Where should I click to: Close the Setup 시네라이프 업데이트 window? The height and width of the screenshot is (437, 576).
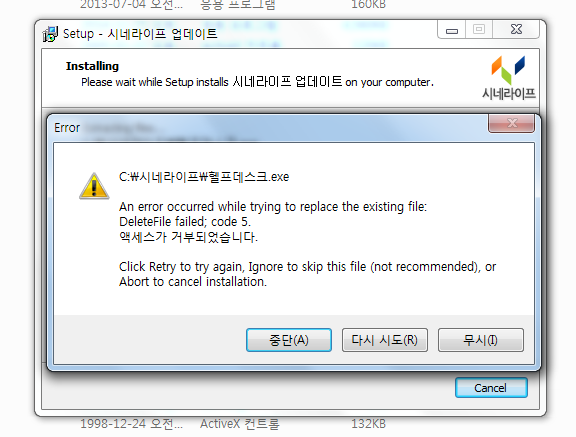tap(516, 29)
